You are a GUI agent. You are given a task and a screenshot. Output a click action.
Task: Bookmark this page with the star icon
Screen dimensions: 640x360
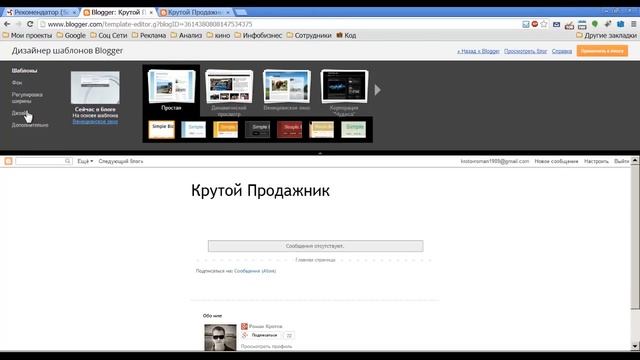[x=544, y=24]
